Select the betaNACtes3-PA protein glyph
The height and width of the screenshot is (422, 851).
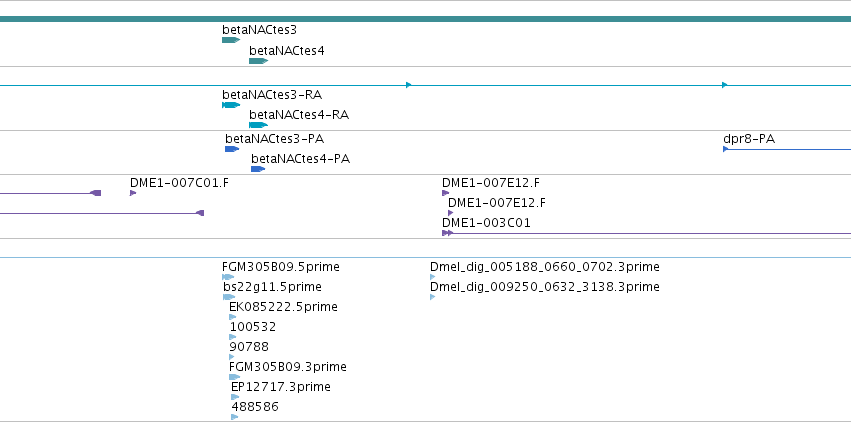coord(232,149)
